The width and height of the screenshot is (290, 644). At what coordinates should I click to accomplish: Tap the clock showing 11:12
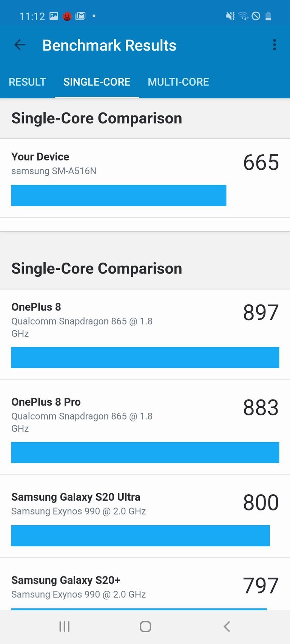(32, 16)
